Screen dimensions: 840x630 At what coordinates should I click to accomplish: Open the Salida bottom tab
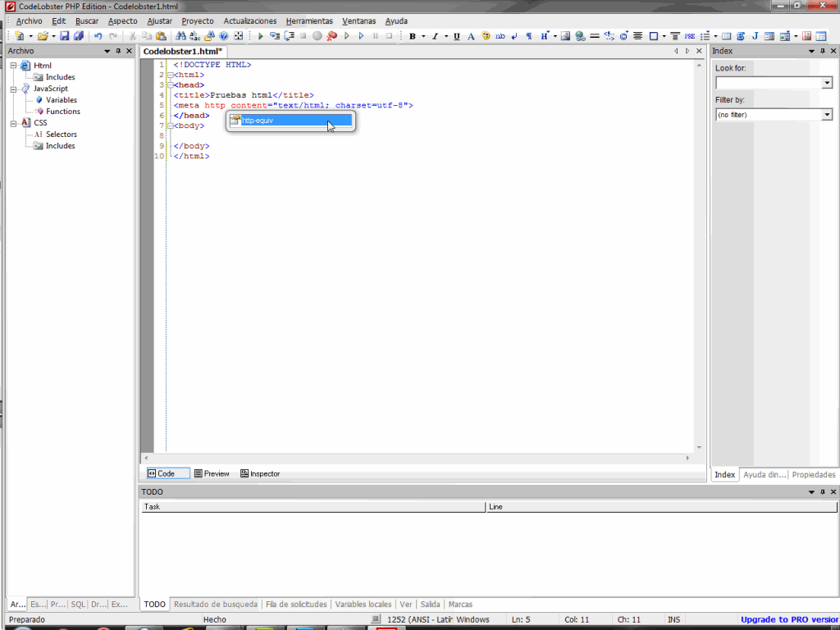click(x=430, y=605)
